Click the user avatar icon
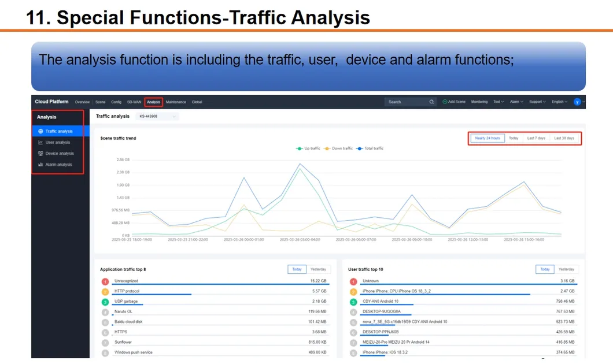Image resolution: width=613 pixels, height=364 pixels. click(577, 102)
